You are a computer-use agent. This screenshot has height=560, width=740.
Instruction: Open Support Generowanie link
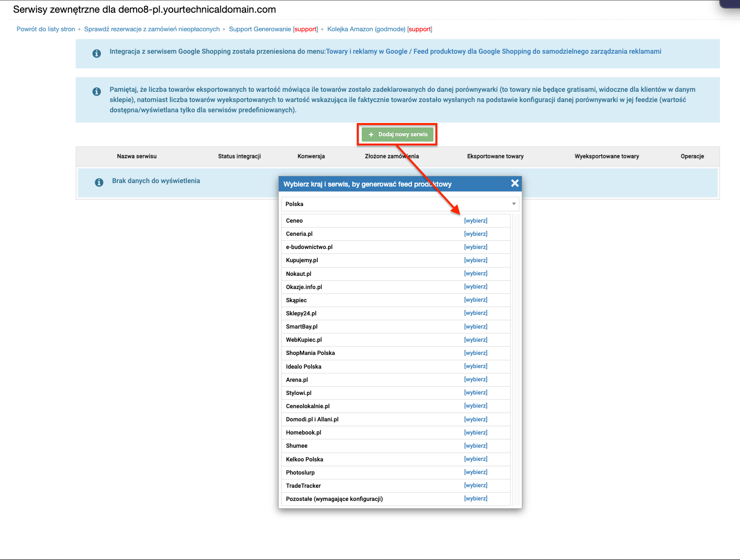(x=260, y=29)
